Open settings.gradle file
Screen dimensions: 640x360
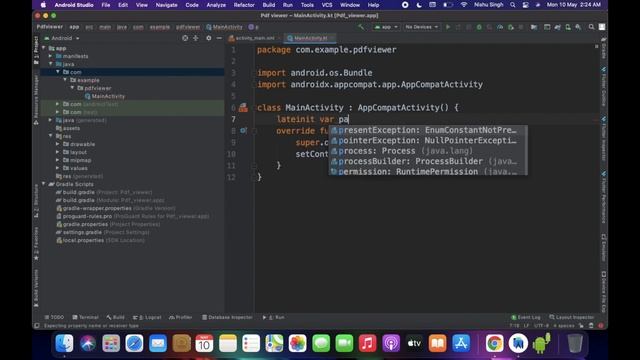click(102, 232)
